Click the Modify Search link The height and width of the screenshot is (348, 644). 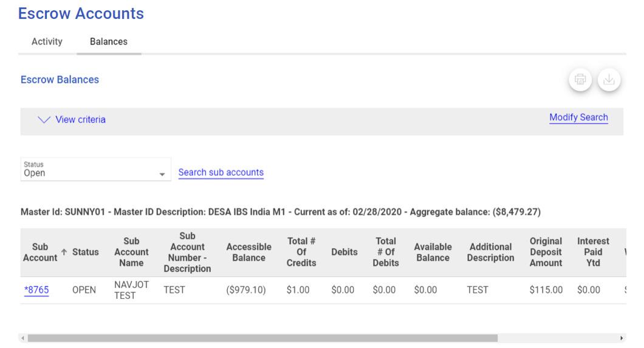(x=578, y=118)
